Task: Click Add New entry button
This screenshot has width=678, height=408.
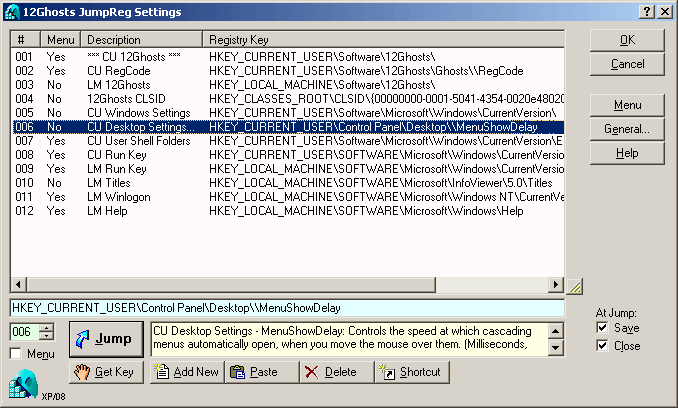Action: click(x=187, y=372)
